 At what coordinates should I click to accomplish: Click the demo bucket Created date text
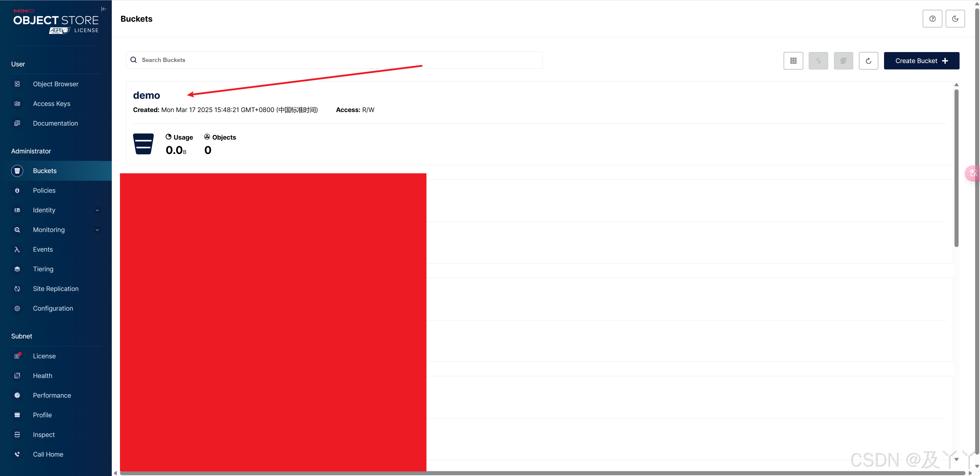tap(225, 110)
